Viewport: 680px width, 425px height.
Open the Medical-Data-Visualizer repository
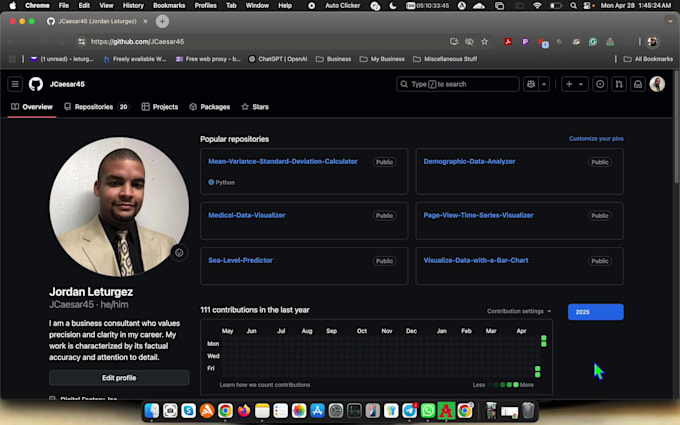[x=247, y=215]
